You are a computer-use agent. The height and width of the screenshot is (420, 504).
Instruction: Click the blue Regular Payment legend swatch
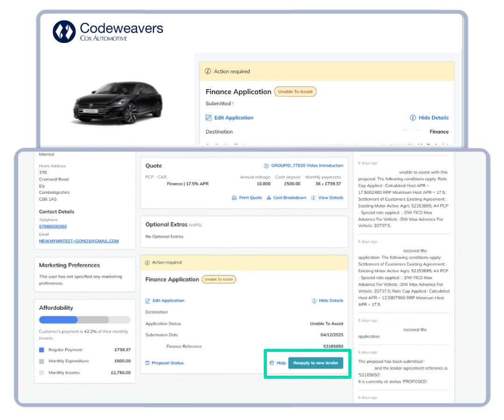(x=42, y=350)
